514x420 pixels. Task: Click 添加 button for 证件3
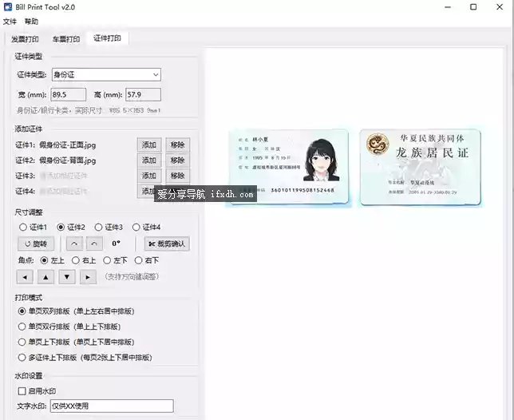coord(149,176)
